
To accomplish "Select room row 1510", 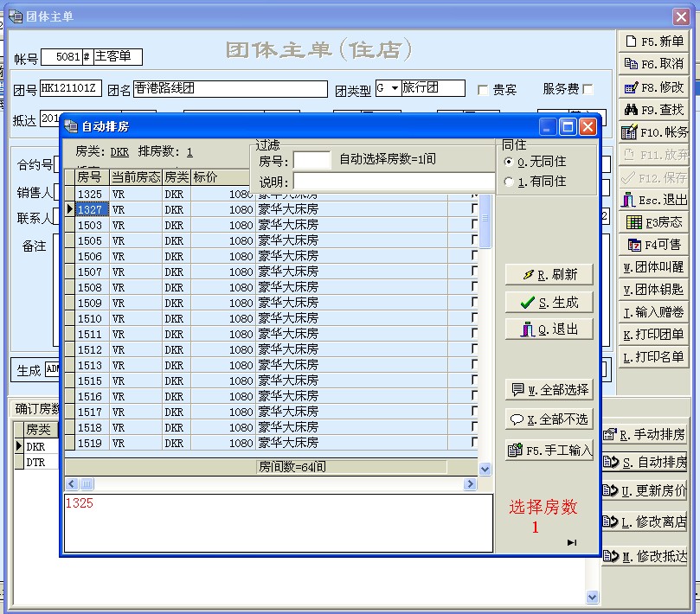I will coord(271,318).
